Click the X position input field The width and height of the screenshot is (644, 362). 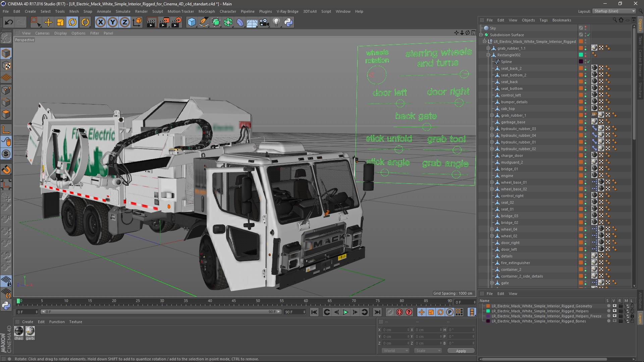click(x=396, y=330)
